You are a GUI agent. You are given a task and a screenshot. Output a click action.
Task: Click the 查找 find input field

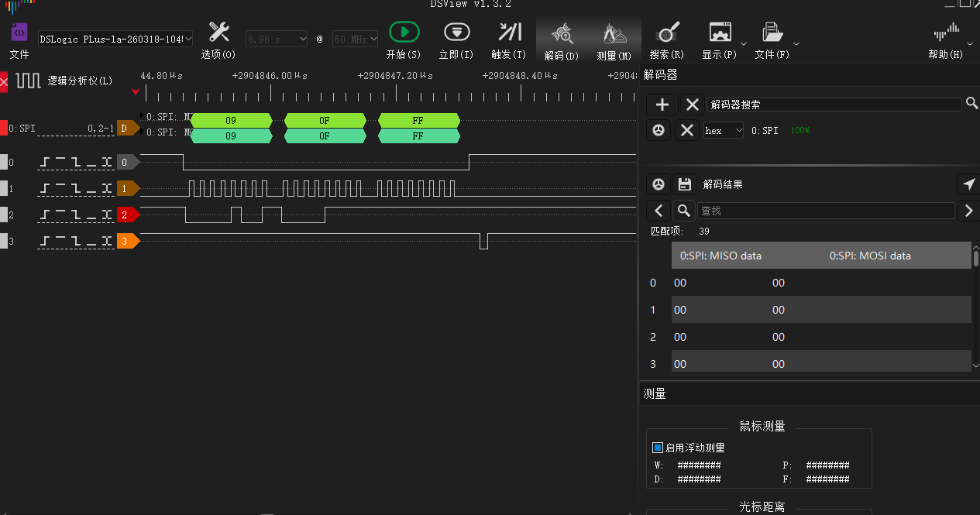pos(827,211)
